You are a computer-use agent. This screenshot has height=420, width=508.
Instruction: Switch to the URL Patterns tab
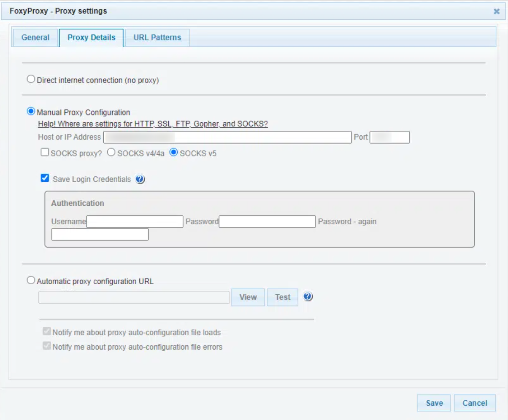point(157,38)
